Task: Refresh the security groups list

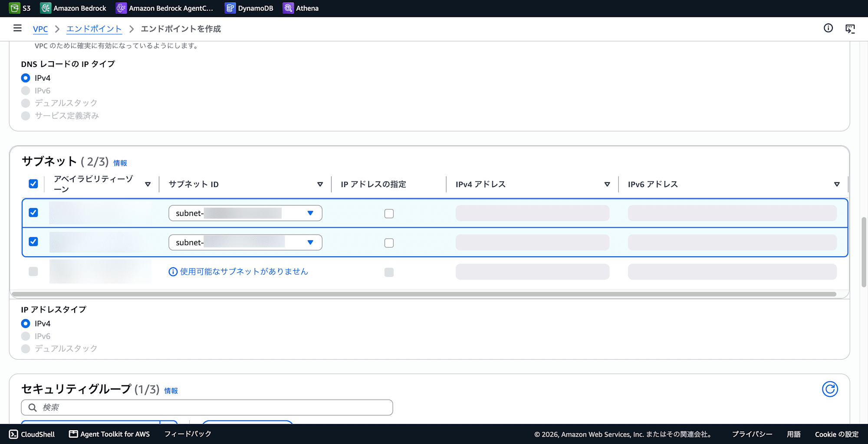Action: pyautogui.click(x=830, y=389)
